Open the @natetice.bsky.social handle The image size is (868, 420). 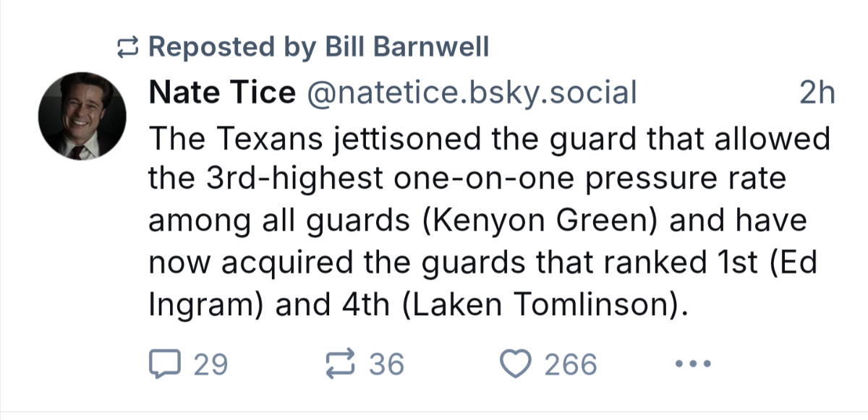pos(472,93)
